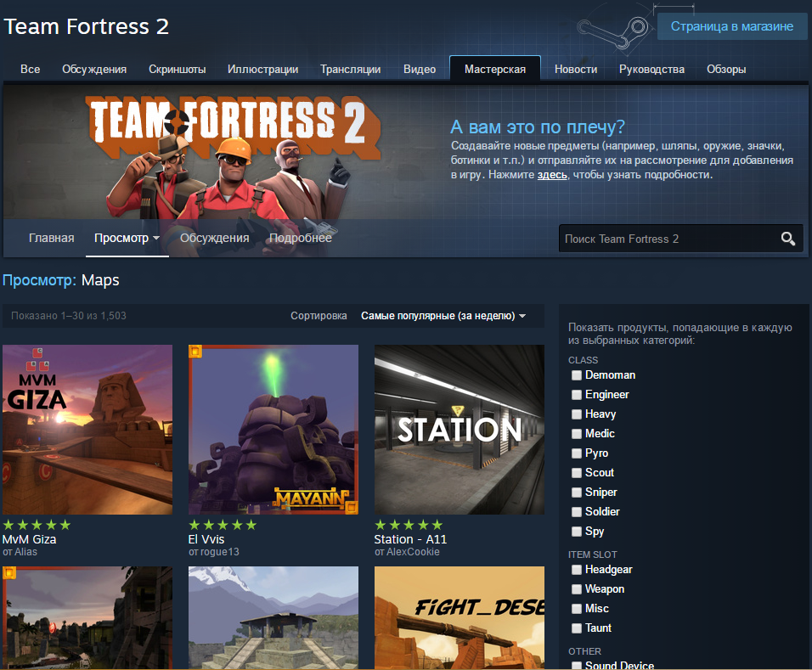Viewport: 812px width, 670px height.
Task: Toggle the Spy class checkbox
Action: 577,532
